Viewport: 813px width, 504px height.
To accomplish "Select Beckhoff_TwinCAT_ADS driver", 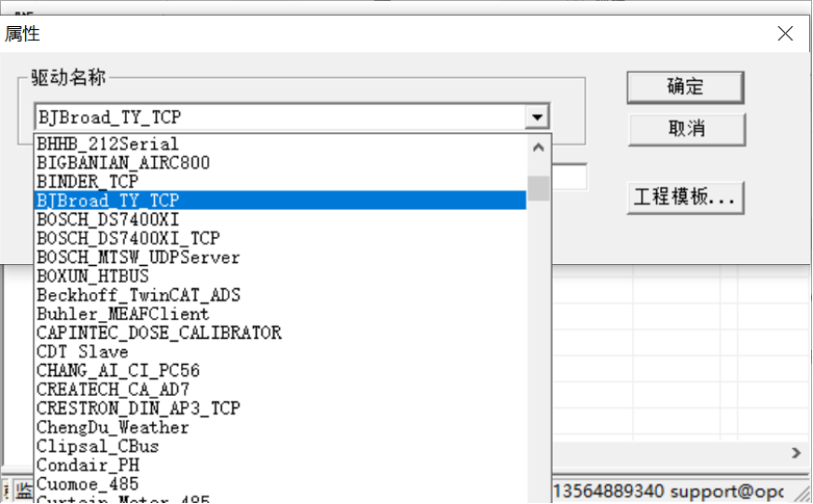I will pyautogui.click(x=280, y=295).
